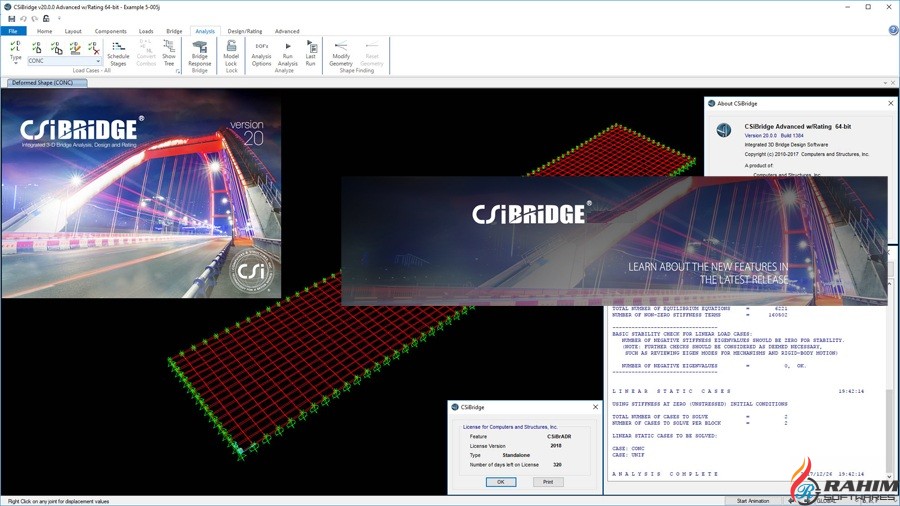
Task: Switch to the Design/Rating ribbon tab
Action: coord(244,31)
